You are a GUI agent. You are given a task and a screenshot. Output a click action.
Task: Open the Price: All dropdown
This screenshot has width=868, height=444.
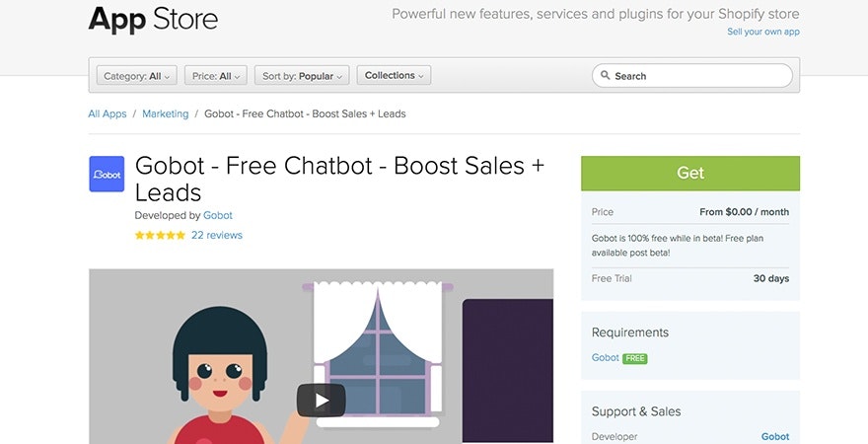tap(216, 76)
